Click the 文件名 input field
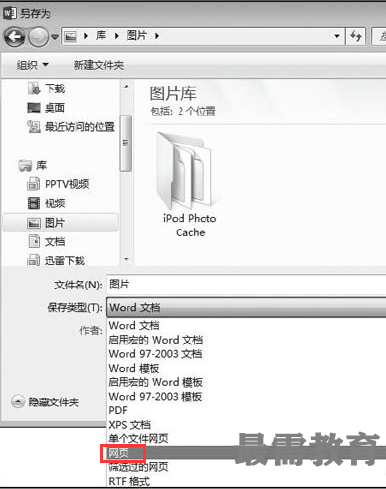The width and height of the screenshot is (386, 489). point(246,284)
